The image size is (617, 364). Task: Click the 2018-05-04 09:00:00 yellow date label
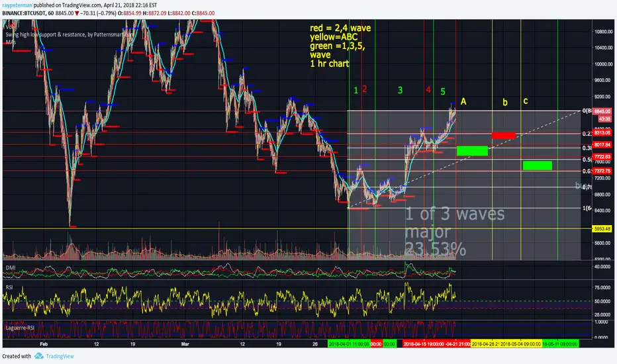521,344
